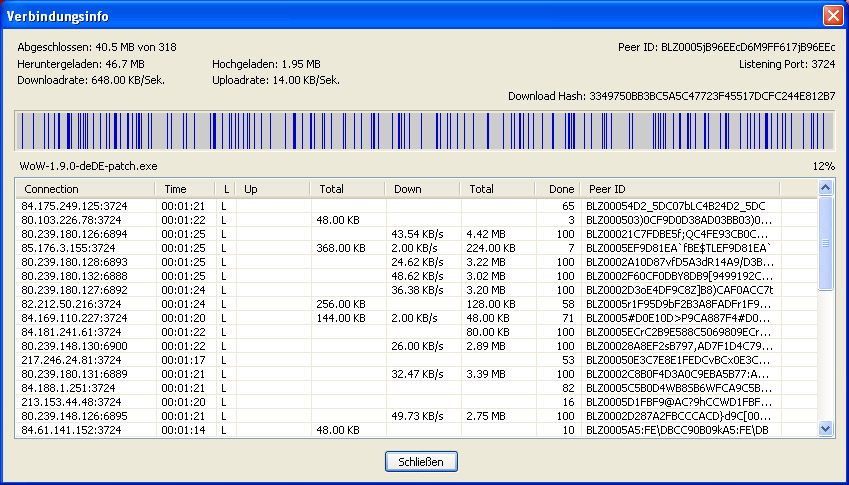Select connection 80.239.180.132:6888
The height and width of the screenshot is (485, 849).
point(416,276)
